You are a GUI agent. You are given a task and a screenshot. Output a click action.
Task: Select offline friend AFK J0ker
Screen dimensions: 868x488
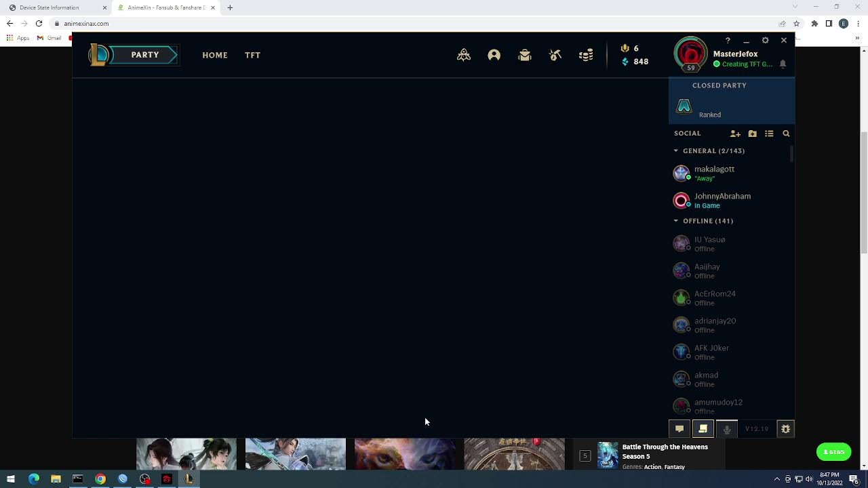tap(730, 352)
